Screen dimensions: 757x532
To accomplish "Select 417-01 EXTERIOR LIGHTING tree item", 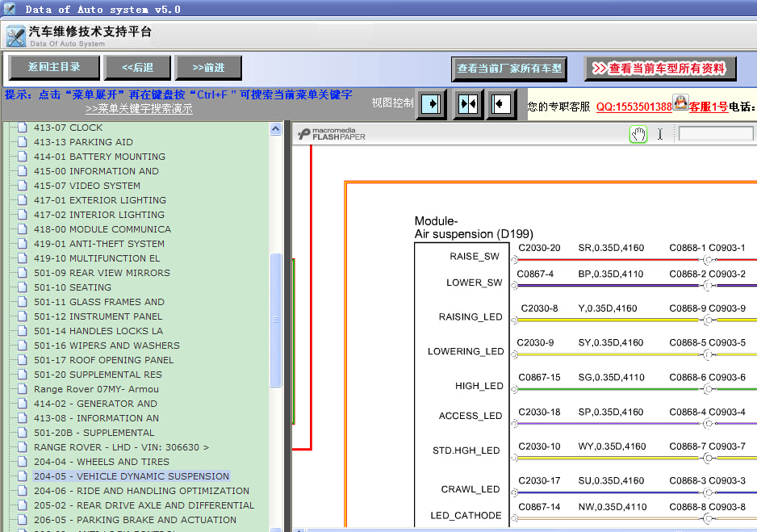I will tap(100, 200).
